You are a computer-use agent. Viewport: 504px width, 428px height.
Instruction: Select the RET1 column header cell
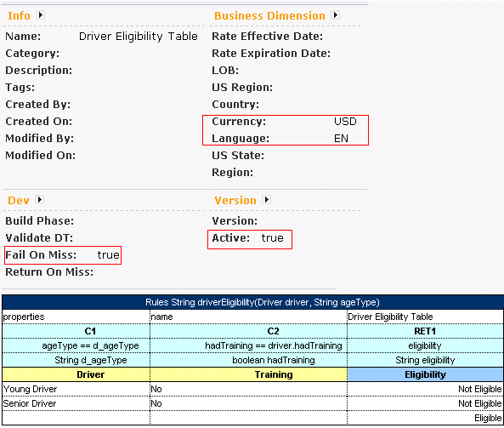425,331
